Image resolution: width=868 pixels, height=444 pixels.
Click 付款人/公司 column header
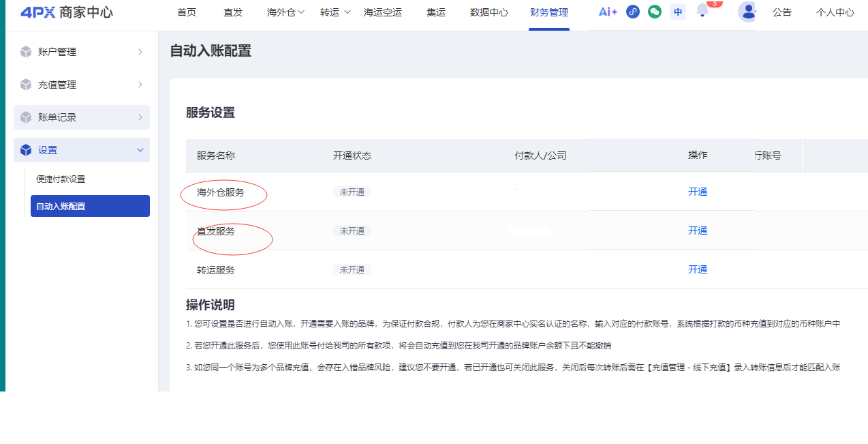(540, 156)
